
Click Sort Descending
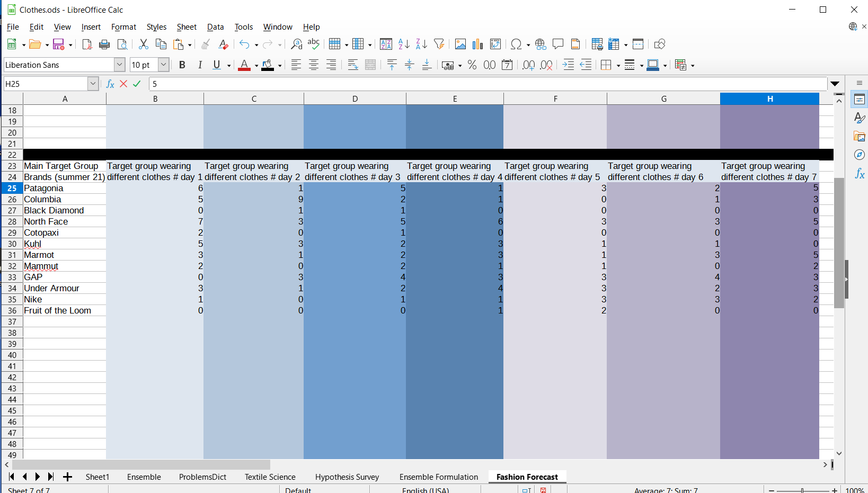(421, 44)
